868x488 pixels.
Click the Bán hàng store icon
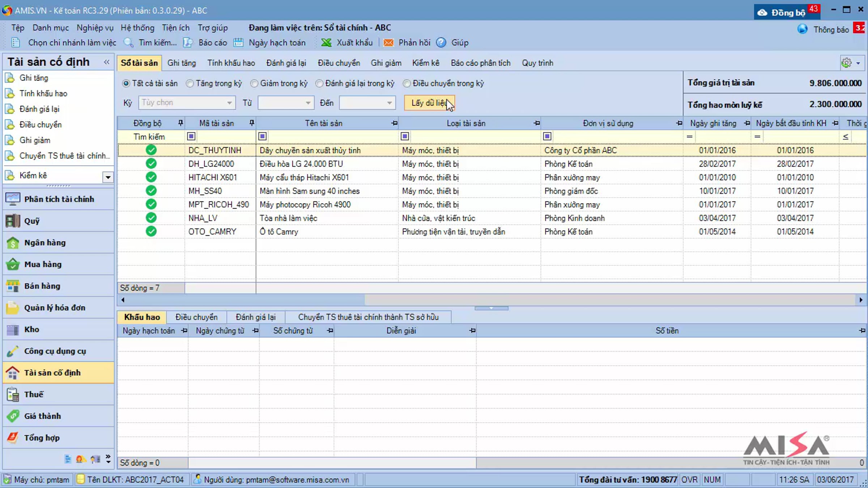13,286
